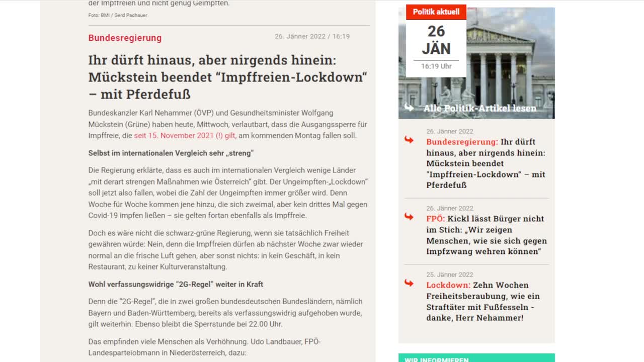This screenshot has width=644, height=362.
Task: Click the red 'Politik aktuell' badge
Action: (436, 12)
